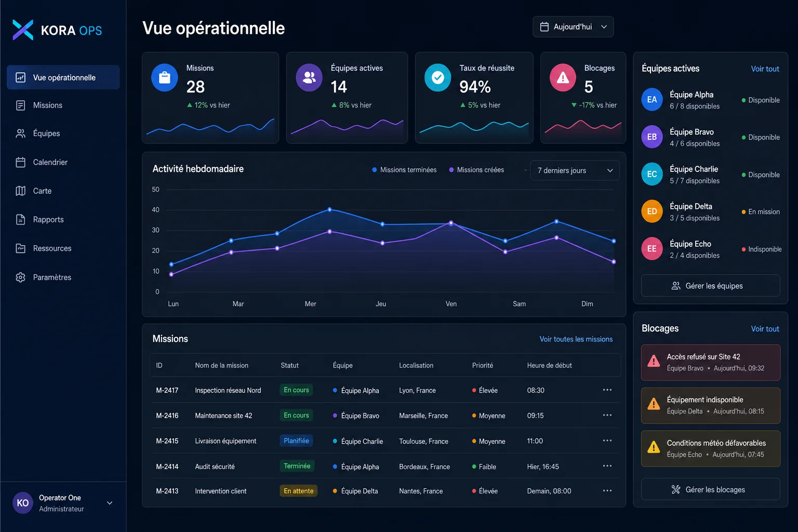This screenshot has height=532, width=798.
Task: Click the KORA OPS logo icon
Action: click(23, 30)
